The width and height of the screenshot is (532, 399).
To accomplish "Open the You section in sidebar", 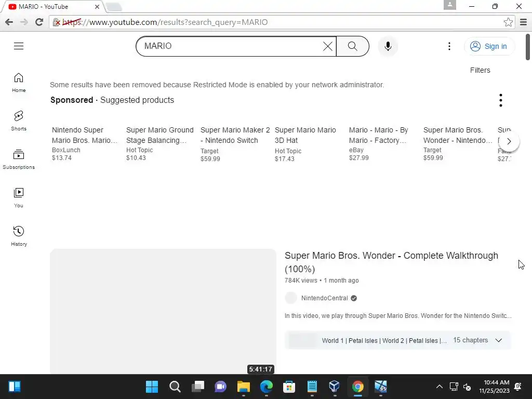I will [x=19, y=198].
